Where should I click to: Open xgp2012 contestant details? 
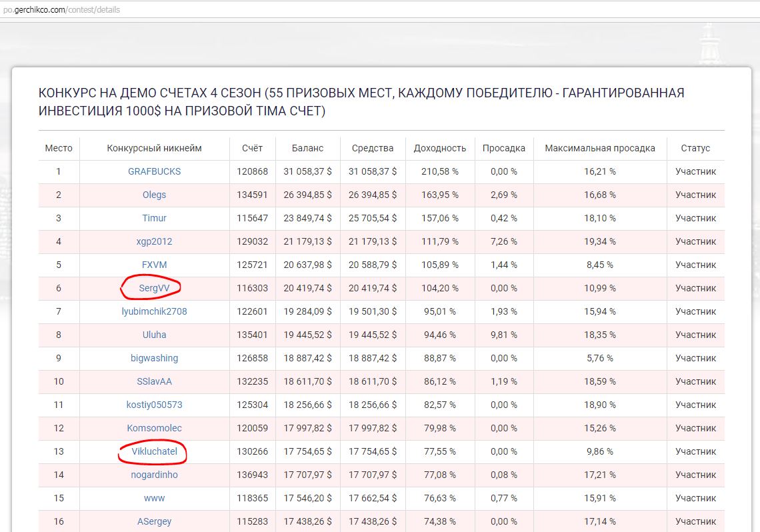pyautogui.click(x=154, y=241)
